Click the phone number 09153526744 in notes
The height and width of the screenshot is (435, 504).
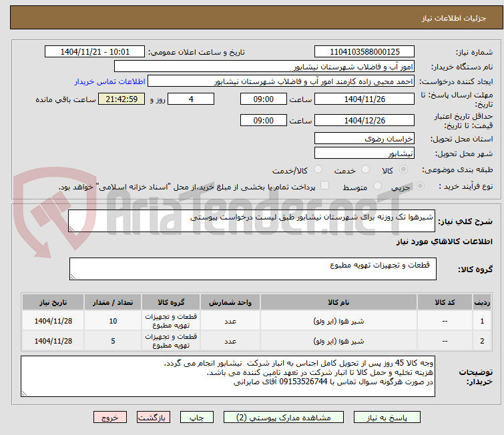(303, 382)
